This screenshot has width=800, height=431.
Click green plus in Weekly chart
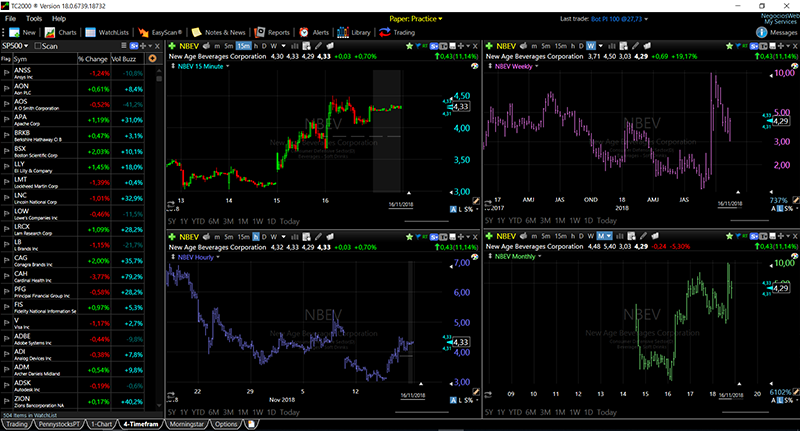tap(489, 46)
